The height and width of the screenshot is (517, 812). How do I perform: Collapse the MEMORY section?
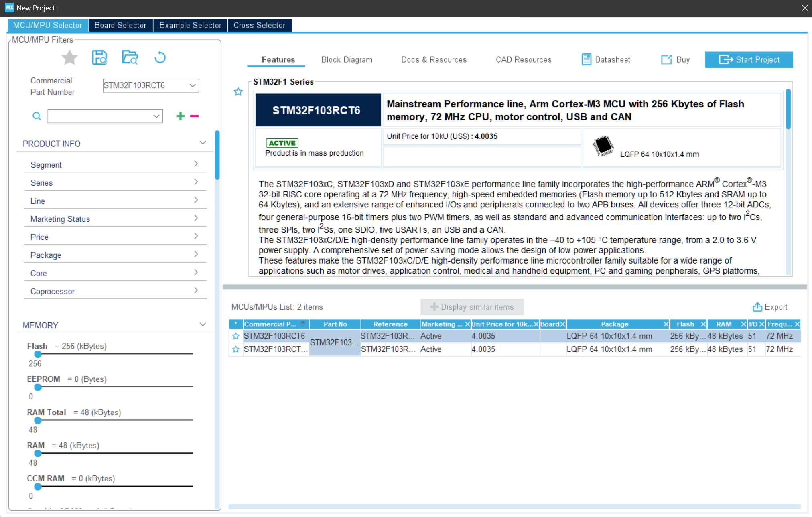pyautogui.click(x=203, y=324)
